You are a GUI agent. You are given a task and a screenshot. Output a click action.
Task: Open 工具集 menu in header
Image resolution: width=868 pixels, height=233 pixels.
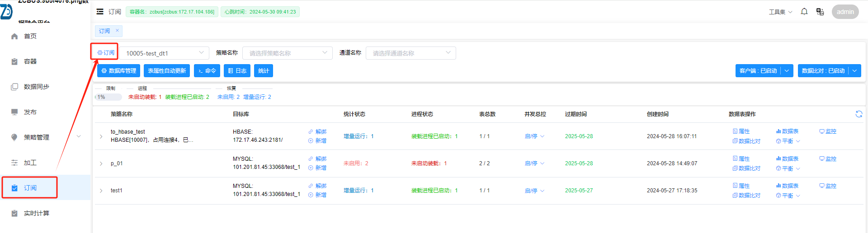point(780,12)
